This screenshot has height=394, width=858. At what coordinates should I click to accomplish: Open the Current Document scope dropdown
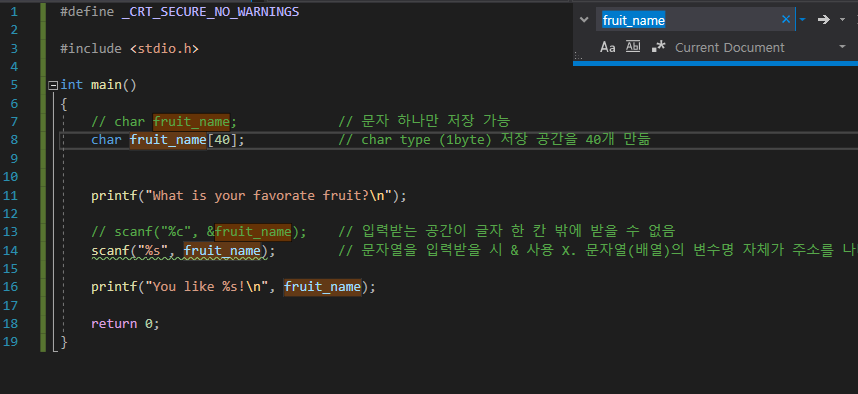click(x=761, y=48)
